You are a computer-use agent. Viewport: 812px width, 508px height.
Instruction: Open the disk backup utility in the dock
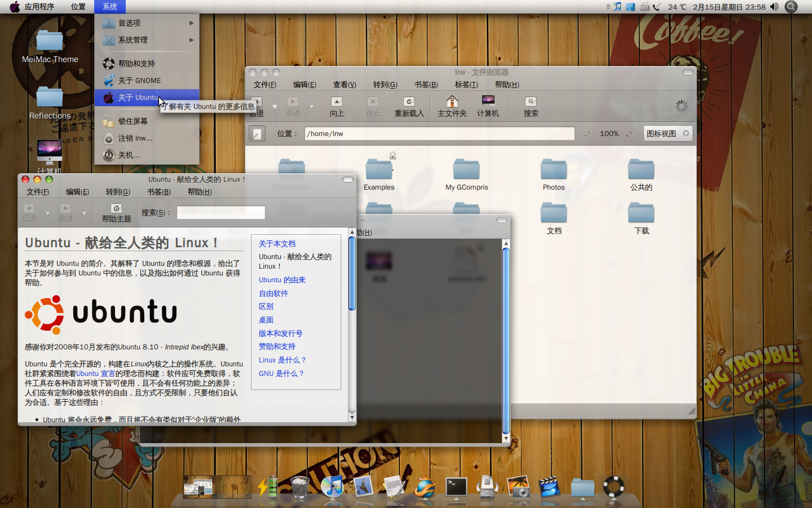(x=487, y=487)
